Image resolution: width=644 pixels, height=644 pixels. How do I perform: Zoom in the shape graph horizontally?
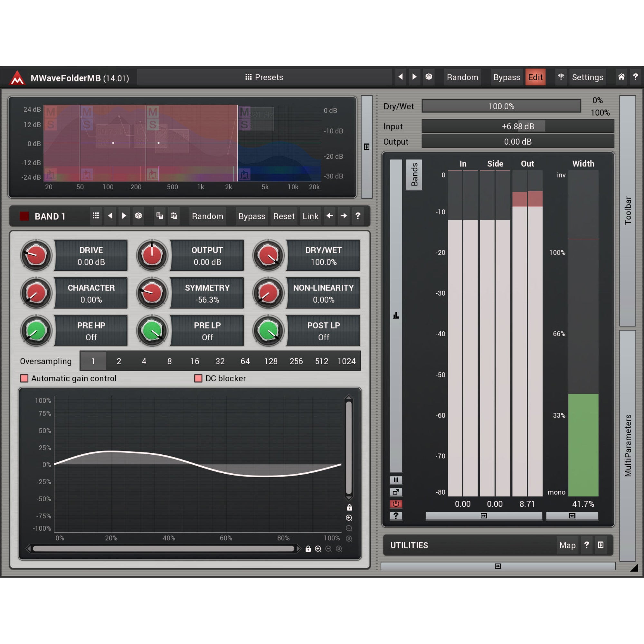coord(318,549)
